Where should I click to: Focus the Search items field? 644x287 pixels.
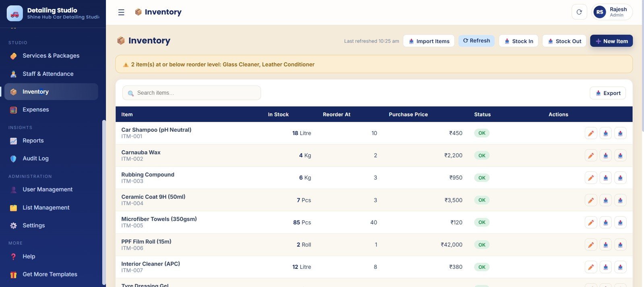[x=192, y=93]
